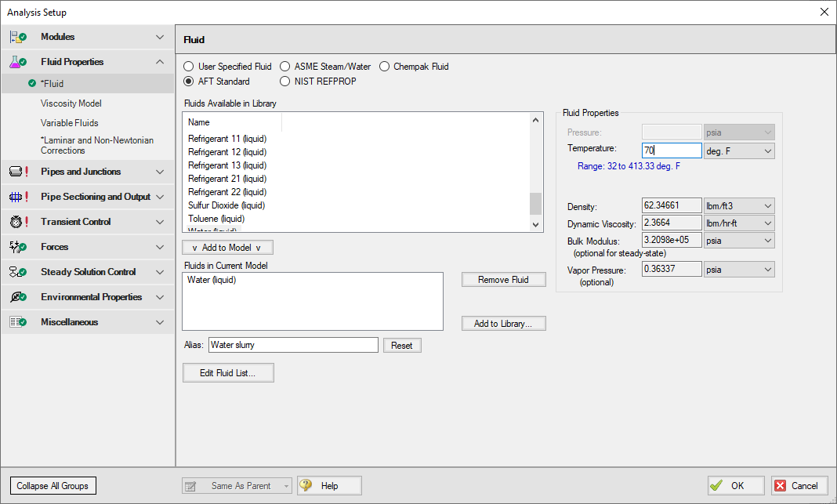Click the Transient Control stopwatch icon
This screenshot has width=837, height=504.
point(18,222)
